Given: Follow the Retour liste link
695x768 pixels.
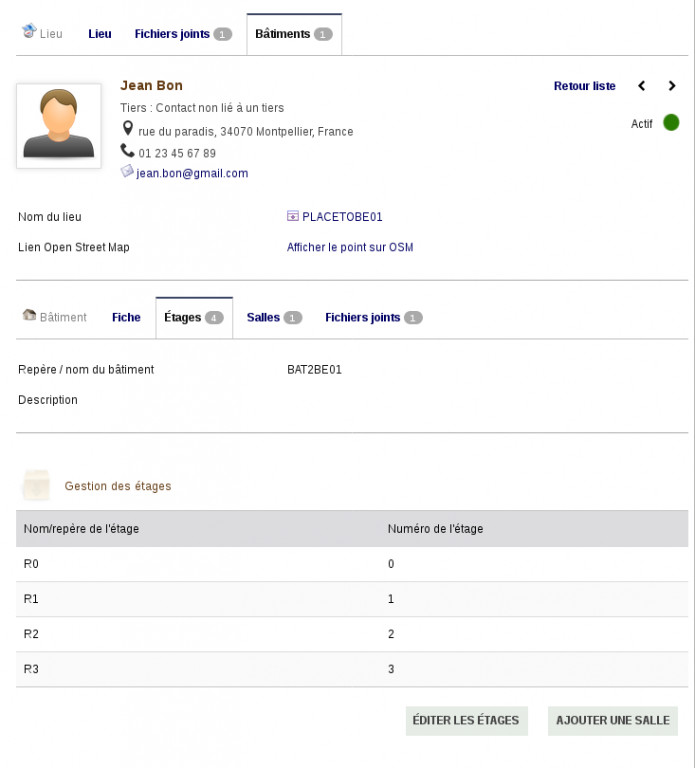Looking at the screenshot, I should 584,86.
